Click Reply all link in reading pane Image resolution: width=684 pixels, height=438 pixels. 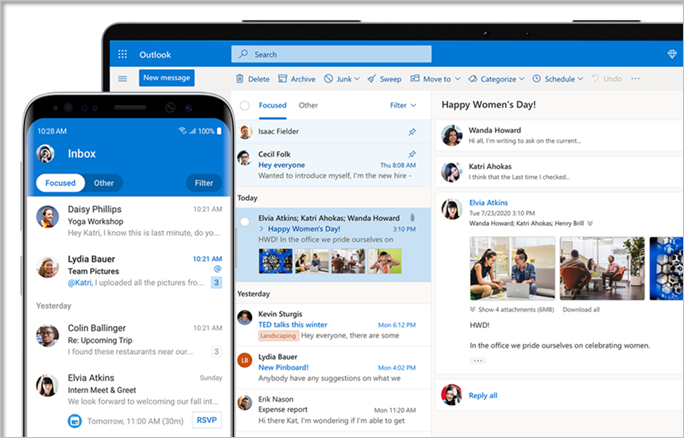pyautogui.click(x=483, y=395)
